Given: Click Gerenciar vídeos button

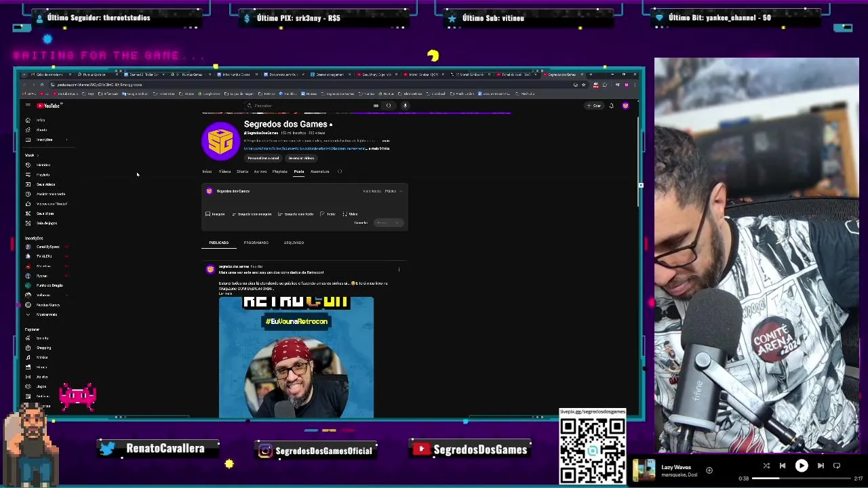Looking at the screenshot, I should [301, 158].
